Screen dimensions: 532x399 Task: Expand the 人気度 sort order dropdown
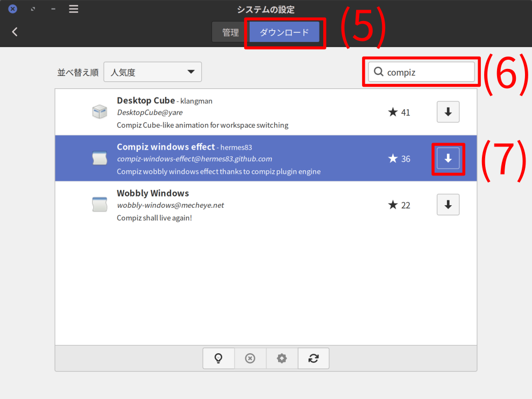coord(153,72)
